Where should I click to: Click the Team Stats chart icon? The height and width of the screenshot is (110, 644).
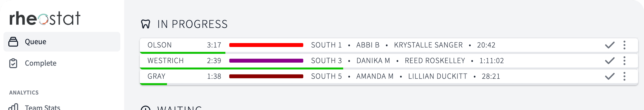13,107
